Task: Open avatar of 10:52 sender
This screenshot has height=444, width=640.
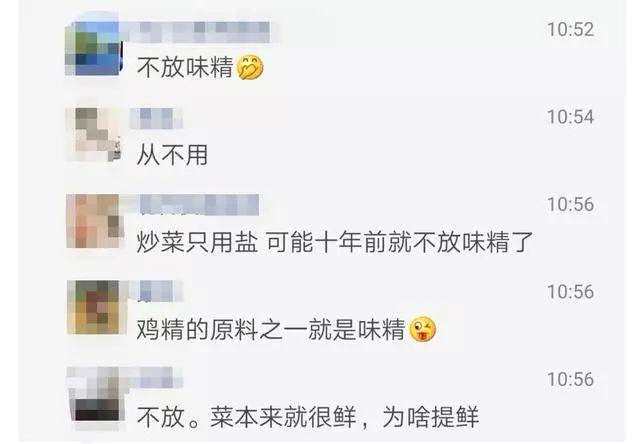Action: point(94,49)
